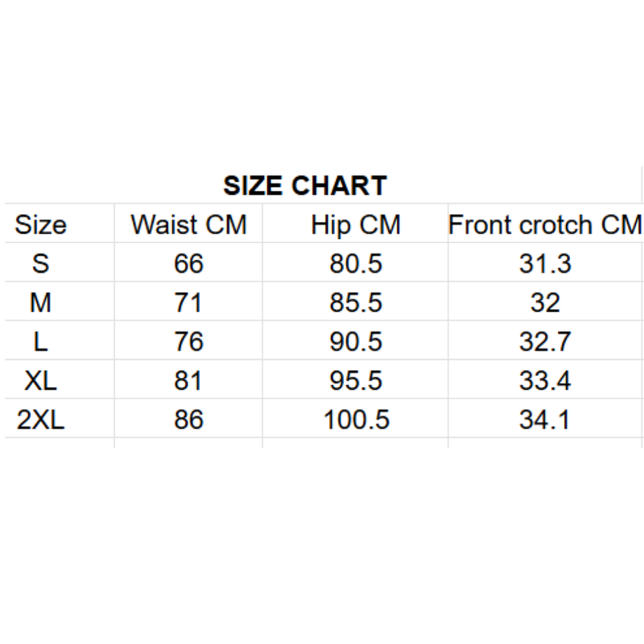
Task: Select waist value 66 cell
Action: [x=188, y=263]
